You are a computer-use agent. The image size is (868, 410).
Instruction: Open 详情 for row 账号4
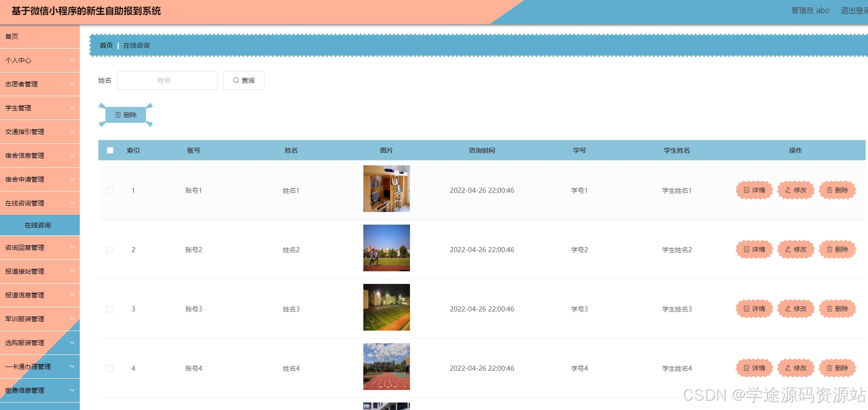coord(754,368)
